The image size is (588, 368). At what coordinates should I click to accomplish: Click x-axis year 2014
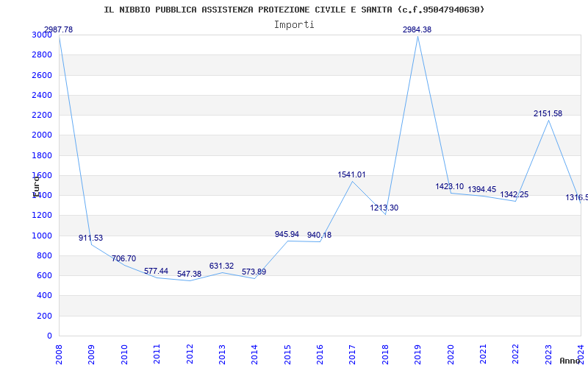coord(254,354)
